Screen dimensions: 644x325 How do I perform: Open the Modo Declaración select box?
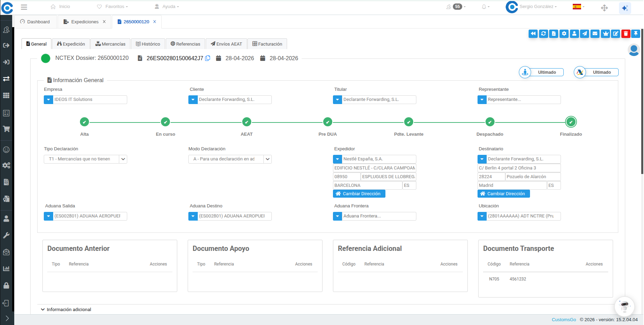point(230,159)
